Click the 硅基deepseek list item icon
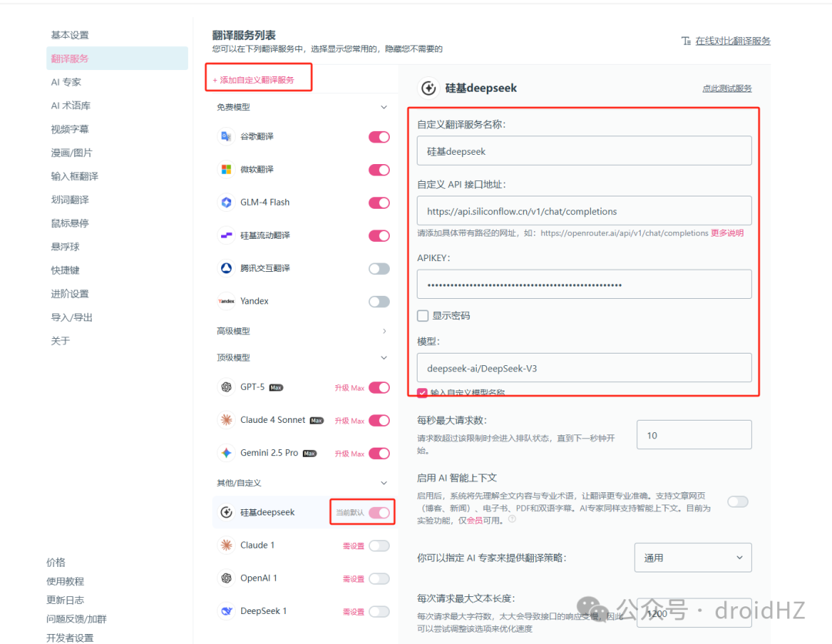 [226, 512]
